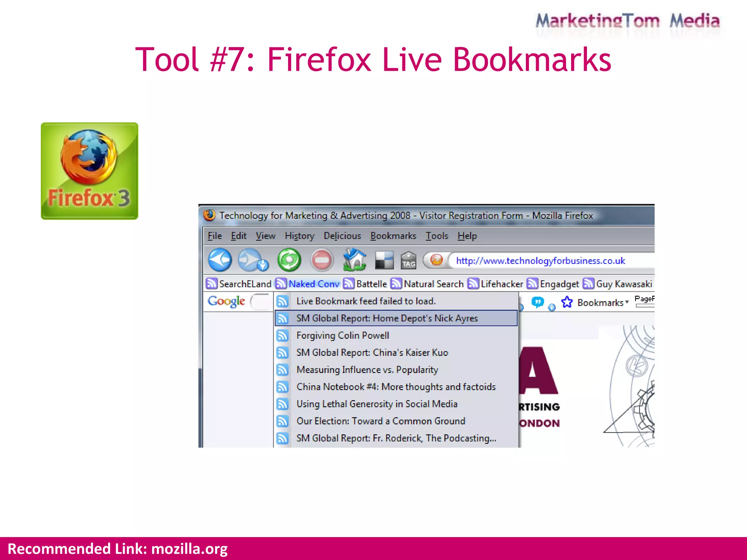Open Battelle live bookmark feed
Screen dimensions: 747x560
point(365,284)
